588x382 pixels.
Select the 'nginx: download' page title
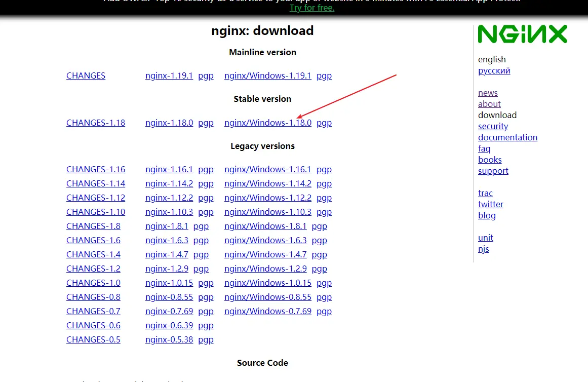262,30
